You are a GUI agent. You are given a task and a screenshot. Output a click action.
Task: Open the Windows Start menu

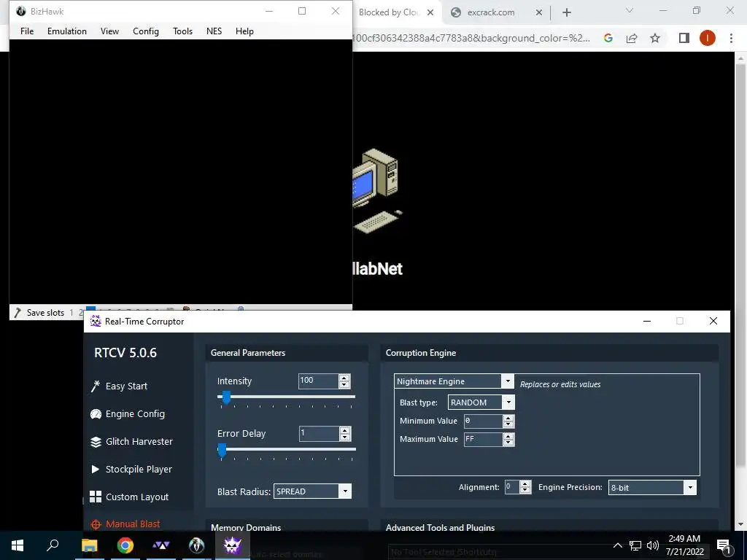[18, 545]
